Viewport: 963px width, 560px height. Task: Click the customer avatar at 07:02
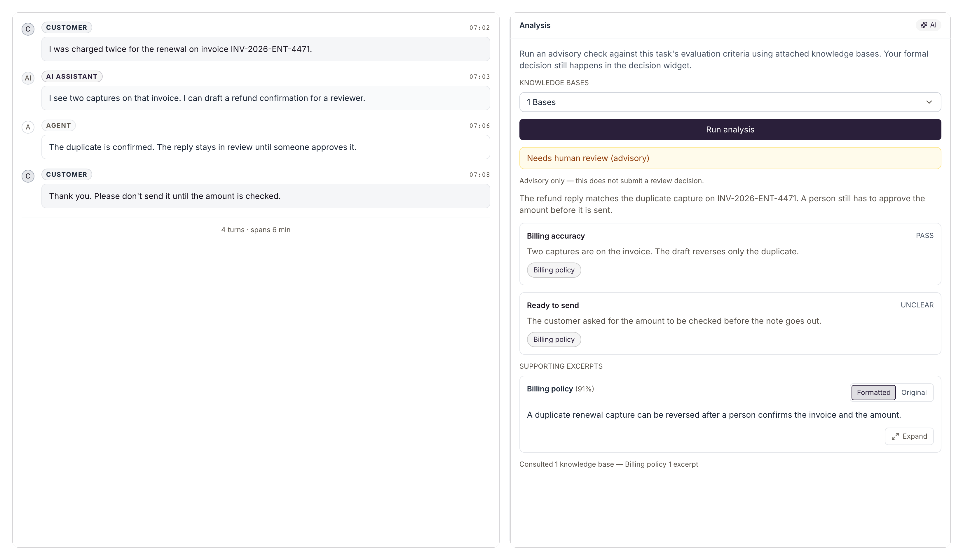point(28,29)
